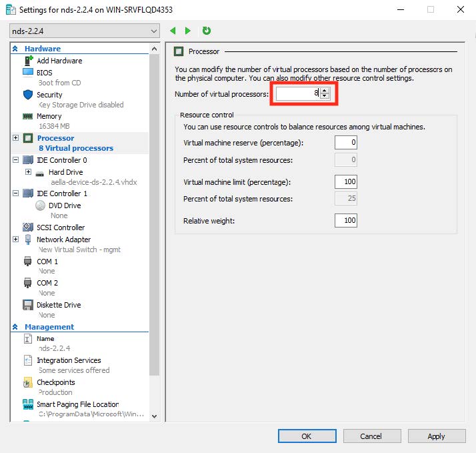Select the Add Hardware icon
This screenshot has width=476, height=453.
tap(28, 61)
